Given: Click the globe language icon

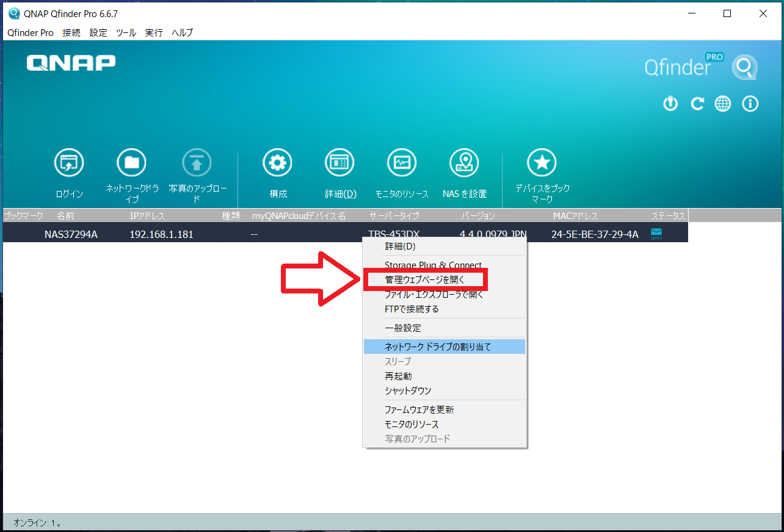Looking at the screenshot, I should 723,104.
